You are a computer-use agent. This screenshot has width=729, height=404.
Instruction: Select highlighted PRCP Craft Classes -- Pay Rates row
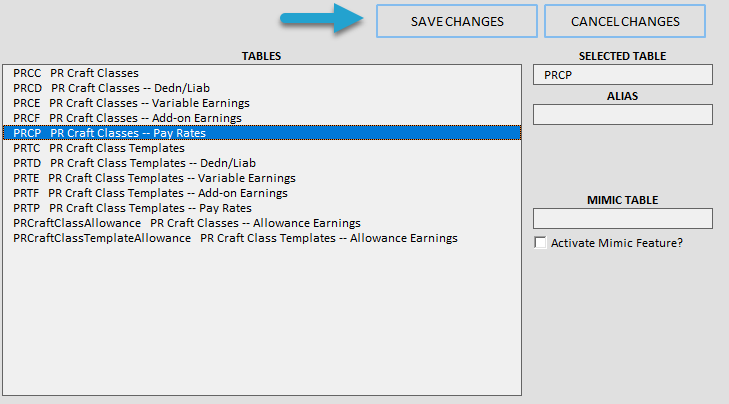pyautogui.click(x=262, y=133)
